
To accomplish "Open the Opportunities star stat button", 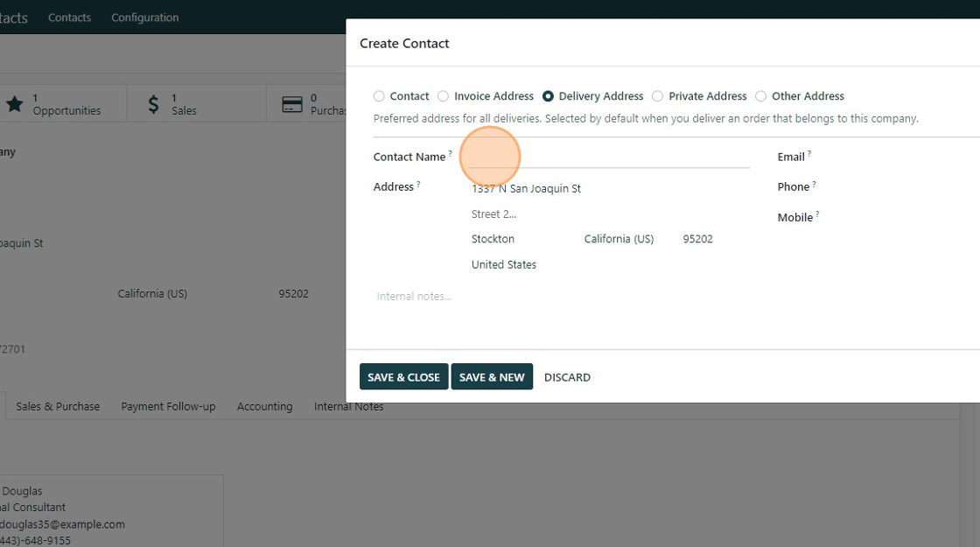I will pos(62,104).
